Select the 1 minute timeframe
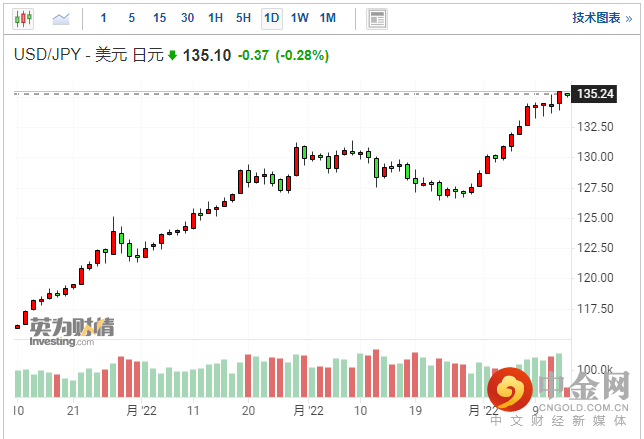The height and width of the screenshot is (439, 644). (104, 18)
